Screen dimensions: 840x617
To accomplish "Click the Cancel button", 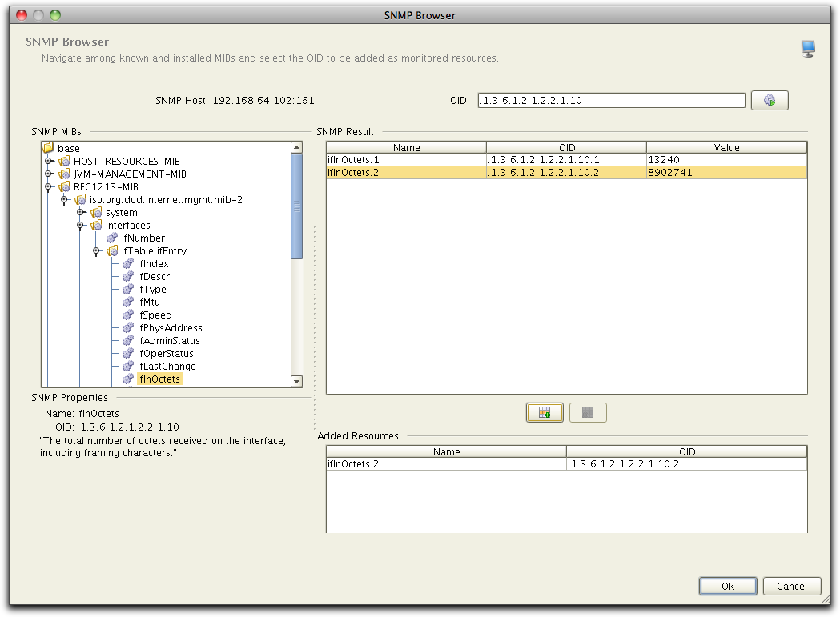I will click(x=792, y=586).
